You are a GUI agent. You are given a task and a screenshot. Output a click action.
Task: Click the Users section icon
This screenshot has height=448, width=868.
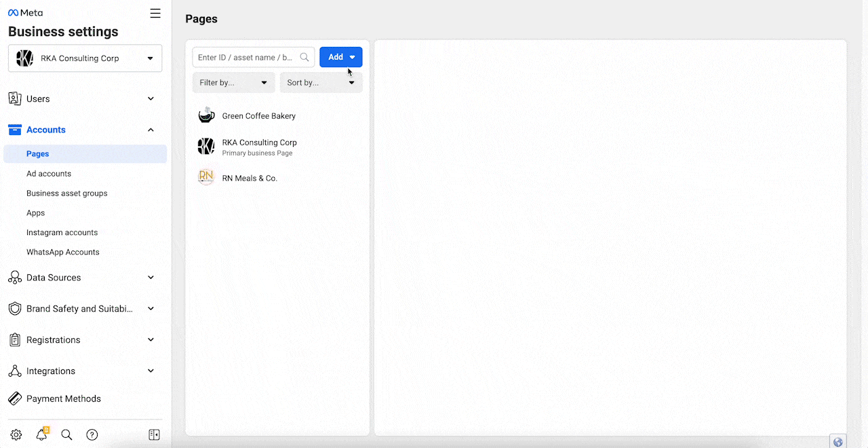15,98
